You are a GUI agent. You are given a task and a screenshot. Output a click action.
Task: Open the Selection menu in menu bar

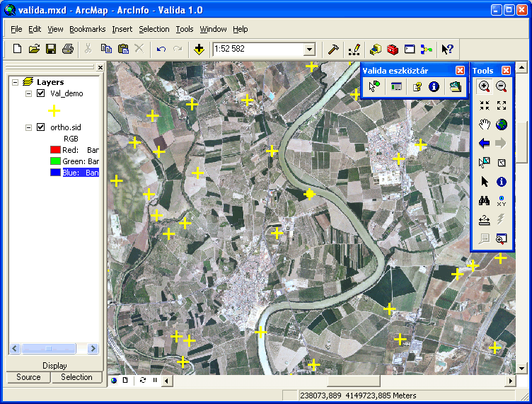(154, 29)
